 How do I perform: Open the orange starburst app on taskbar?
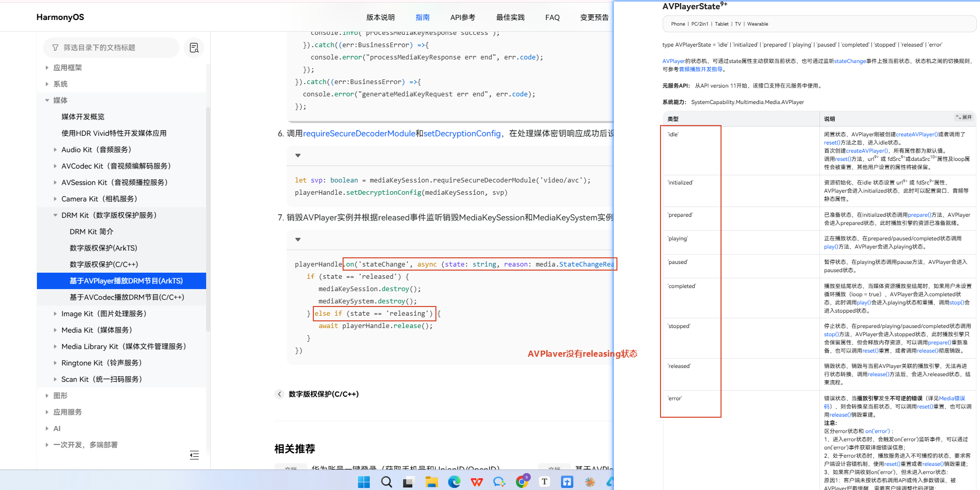point(590,482)
